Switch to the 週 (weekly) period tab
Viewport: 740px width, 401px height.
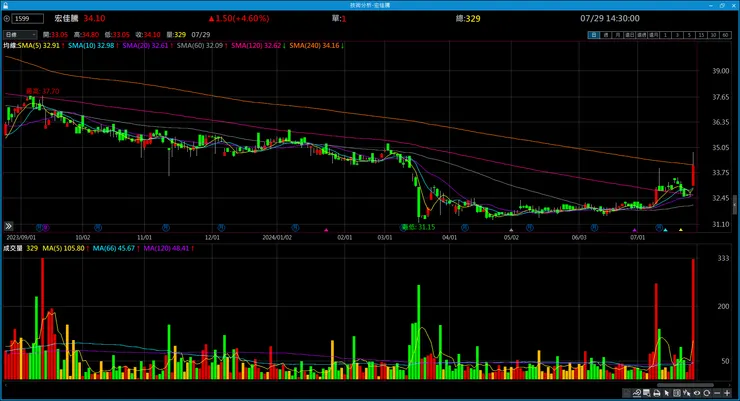[605, 35]
